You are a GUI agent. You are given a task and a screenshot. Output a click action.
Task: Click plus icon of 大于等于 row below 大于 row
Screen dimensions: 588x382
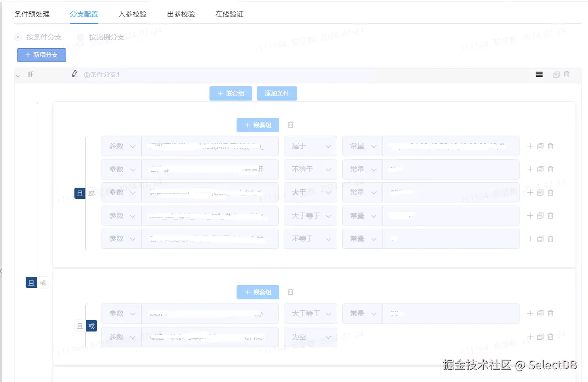[x=530, y=215]
